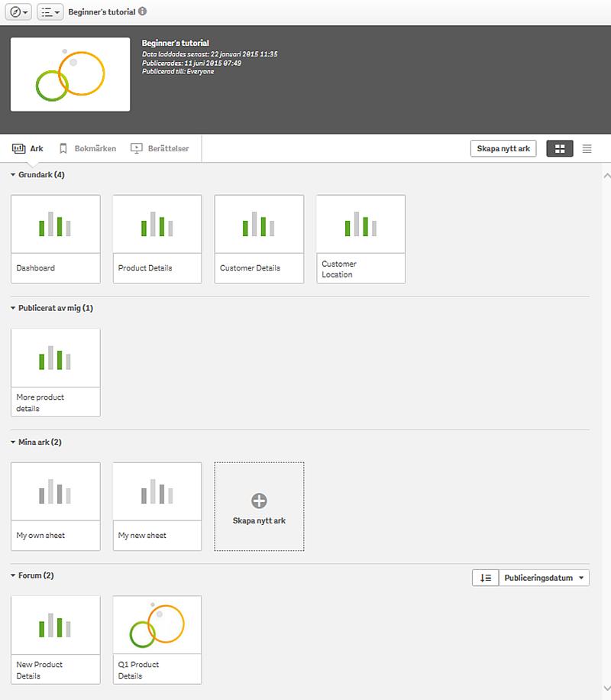Switch to the Ark tab
This screenshot has width=611, height=700.
coord(27,148)
